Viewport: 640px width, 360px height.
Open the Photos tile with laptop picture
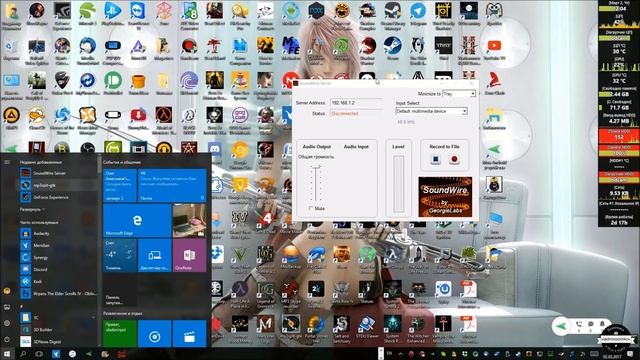pyautogui.click(x=189, y=220)
